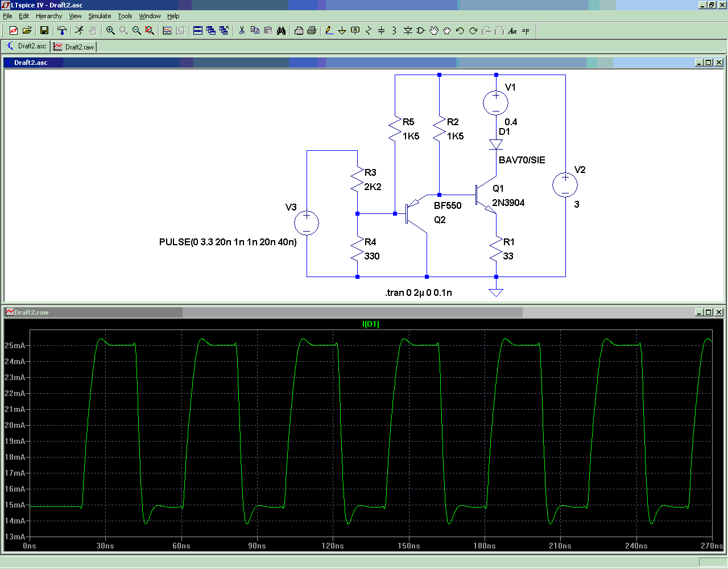728x569 pixels.
Task: Select the Draw Wire pencil tool
Action: click(x=329, y=31)
